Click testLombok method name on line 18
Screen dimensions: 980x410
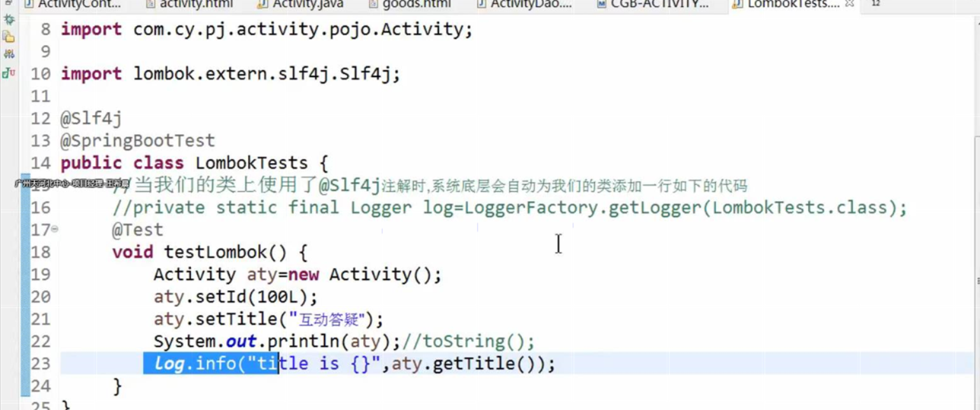point(215,252)
